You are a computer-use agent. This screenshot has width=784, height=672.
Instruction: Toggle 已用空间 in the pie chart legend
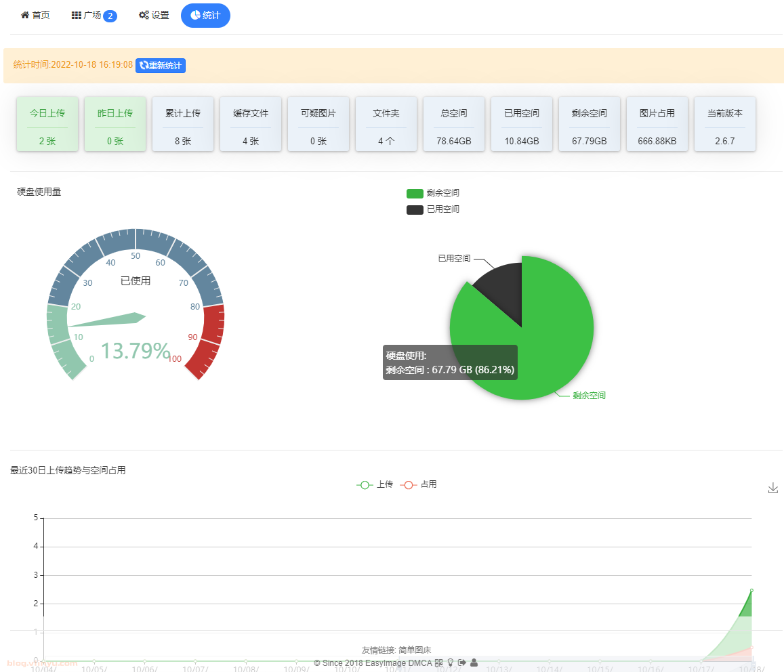coord(432,210)
